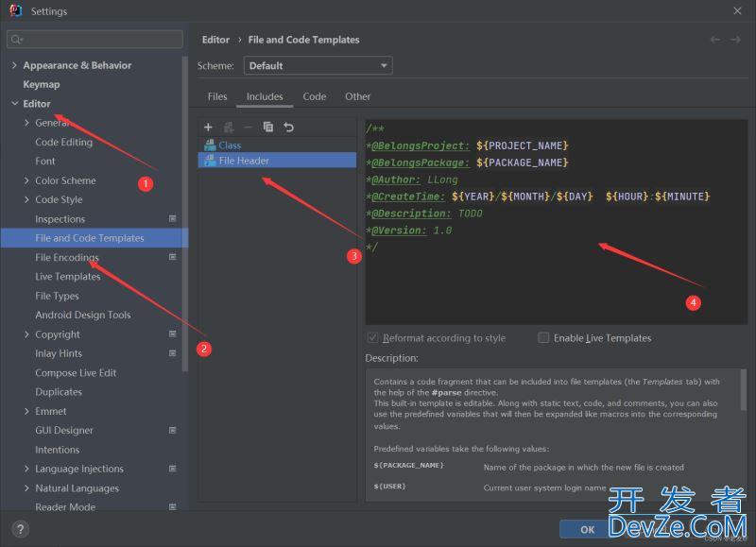The image size is (756, 547).
Task: Open Inspections settings
Action: pyautogui.click(x=60, y=219)
